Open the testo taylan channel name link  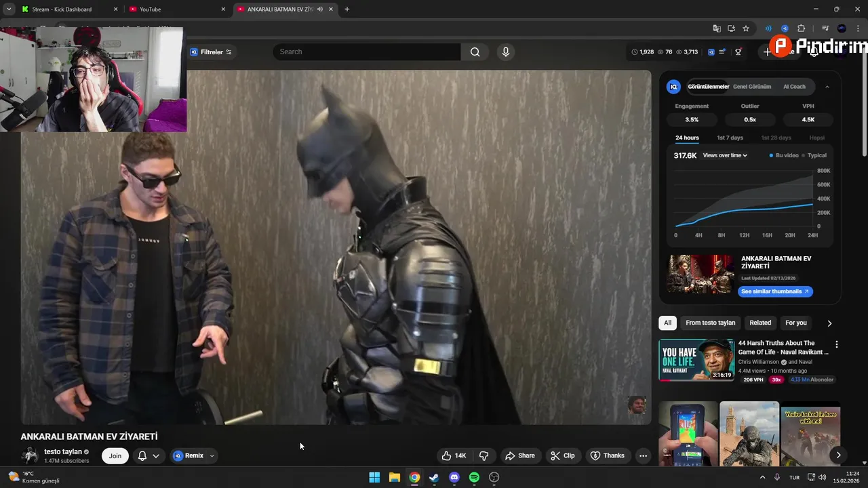63,451
